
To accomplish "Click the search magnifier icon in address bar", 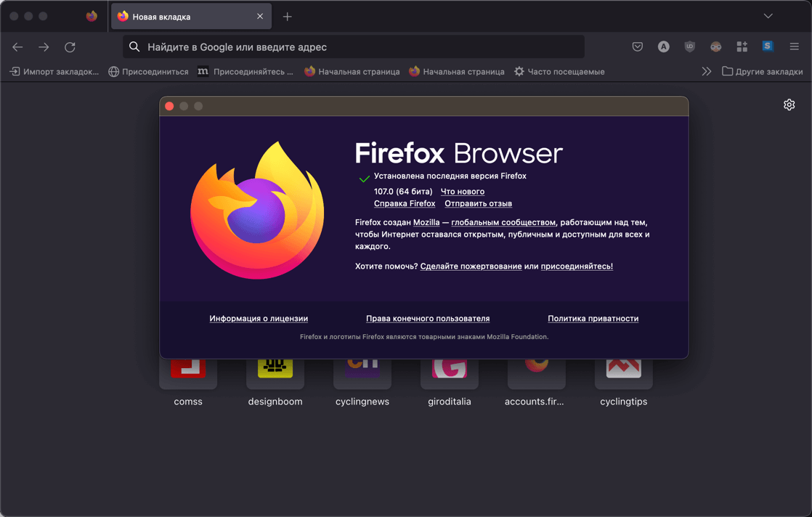I will (x=134, y=47).
